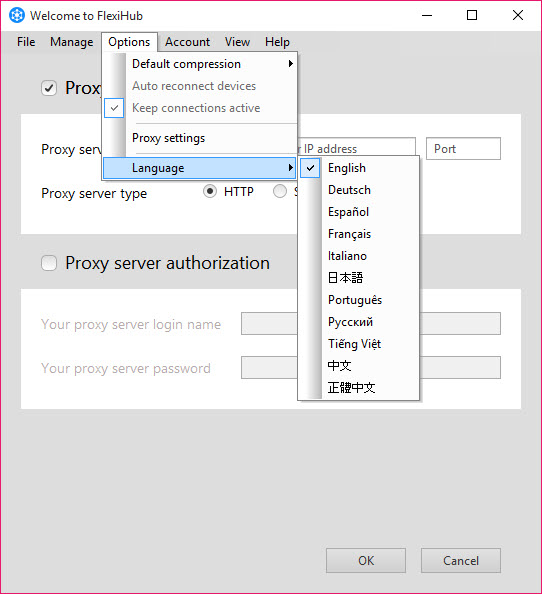This screenshot has height=594, width=542.
Task: Select English language
Action: [x=358, y=168]
